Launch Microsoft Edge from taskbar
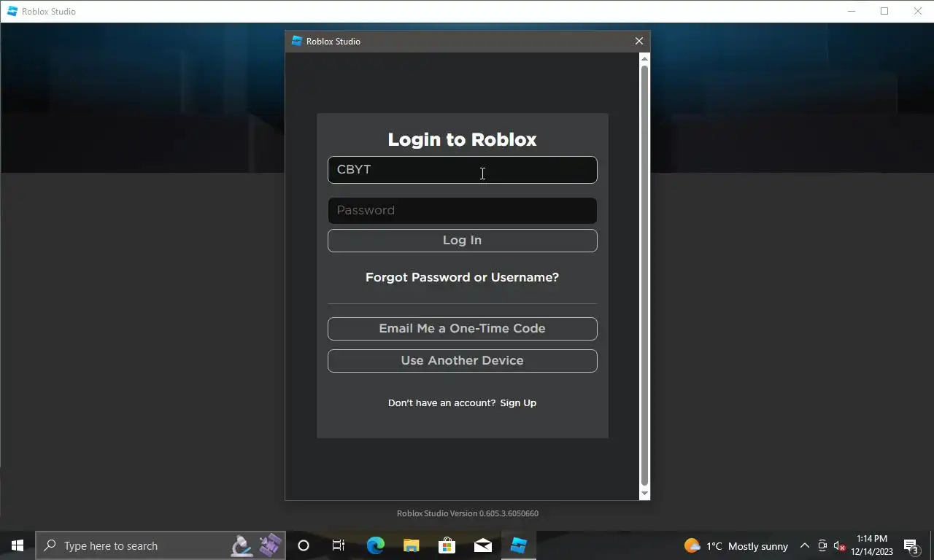 tap(375, 545)
